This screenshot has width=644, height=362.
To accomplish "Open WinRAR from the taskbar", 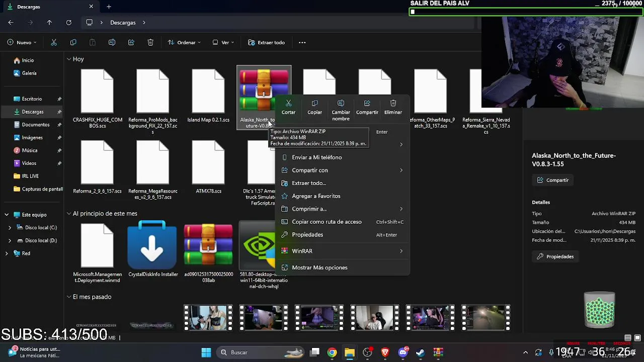I will coord(438,352).
